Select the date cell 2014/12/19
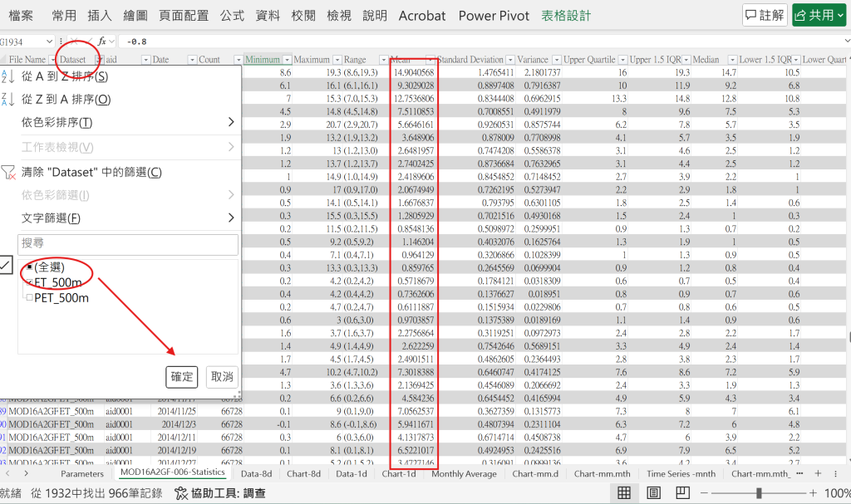 point(175,450)
